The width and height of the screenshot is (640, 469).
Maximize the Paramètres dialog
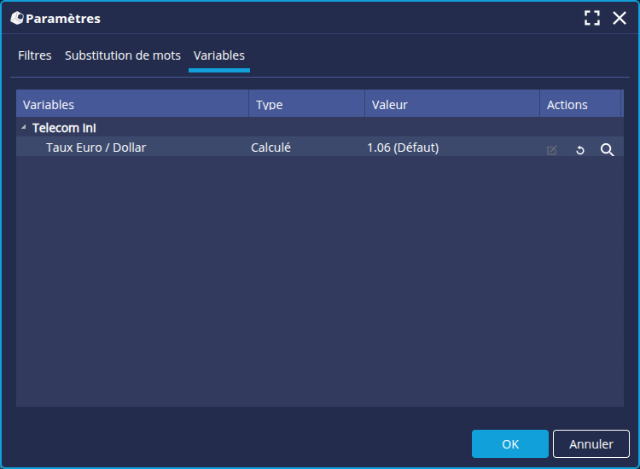tap(592, 18)
